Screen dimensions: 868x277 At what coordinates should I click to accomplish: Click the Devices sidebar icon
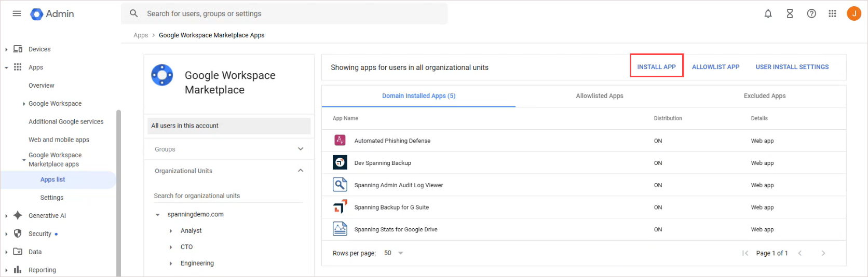18,49
